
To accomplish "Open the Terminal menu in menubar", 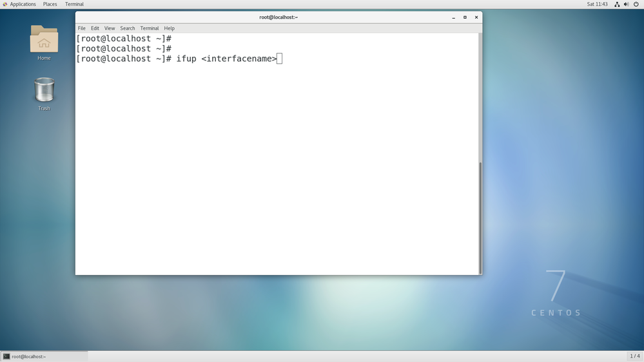I will (150, 28).
